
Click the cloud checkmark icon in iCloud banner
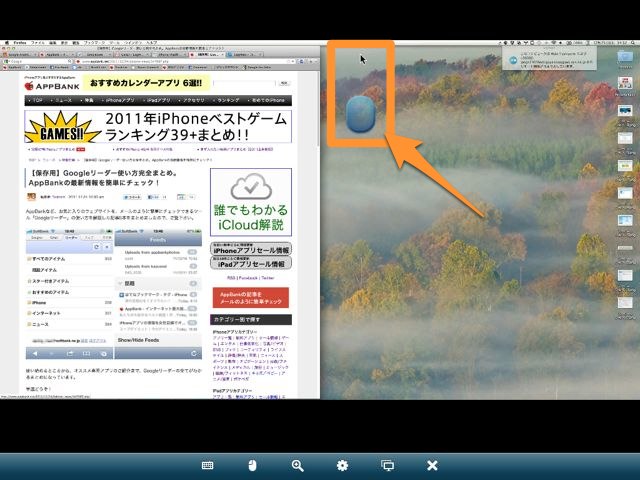pos(251,186)
